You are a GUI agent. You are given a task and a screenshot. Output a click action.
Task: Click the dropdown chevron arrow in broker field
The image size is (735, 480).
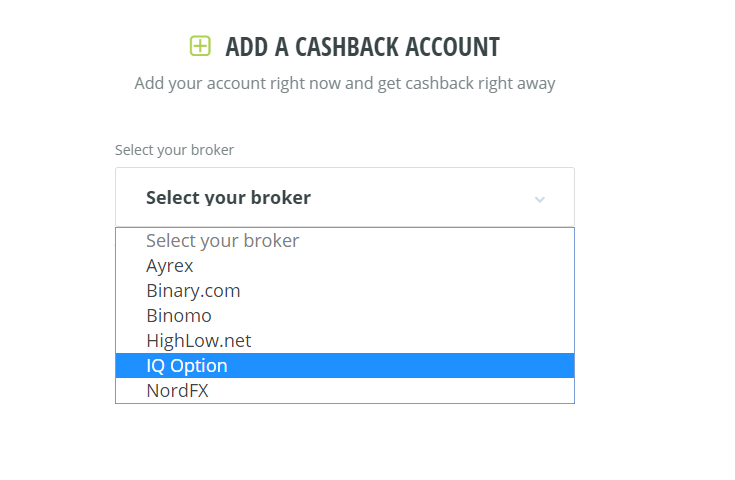click(x=540, y=200)
